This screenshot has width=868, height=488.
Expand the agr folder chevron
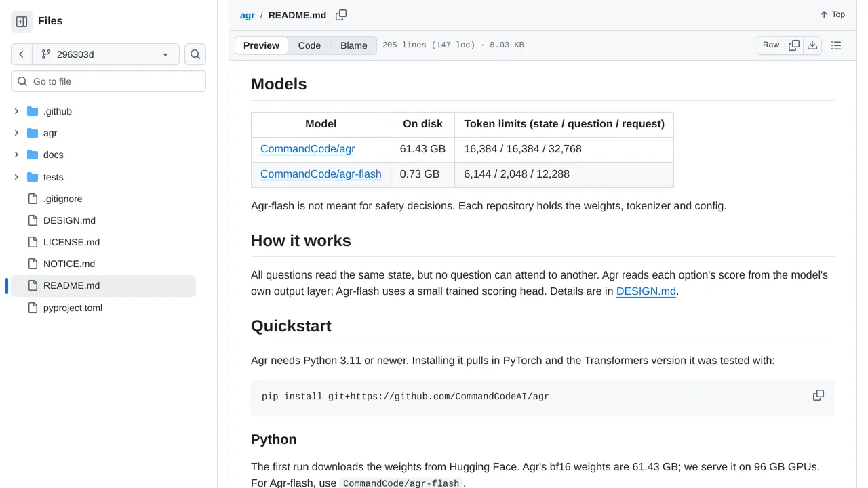point(16,133)
